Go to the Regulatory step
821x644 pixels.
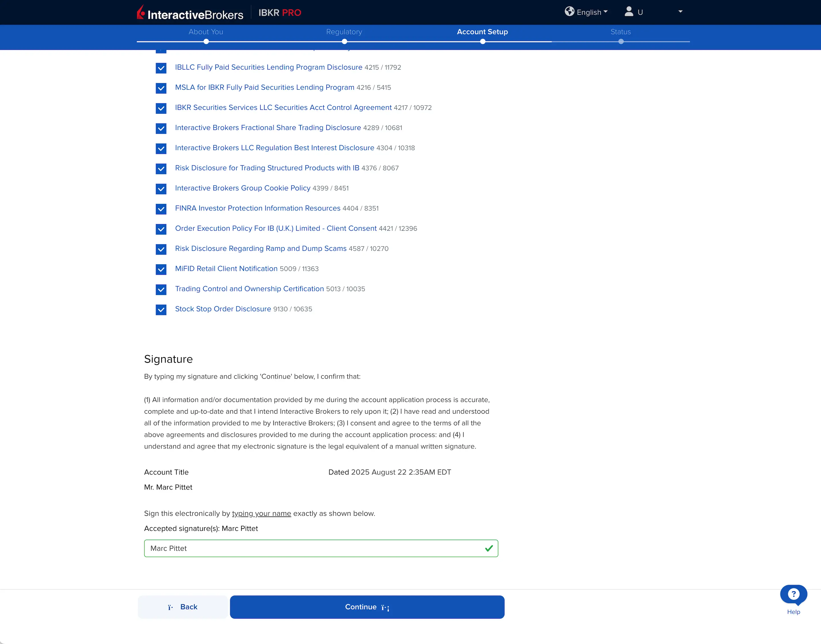pos(344,32)
